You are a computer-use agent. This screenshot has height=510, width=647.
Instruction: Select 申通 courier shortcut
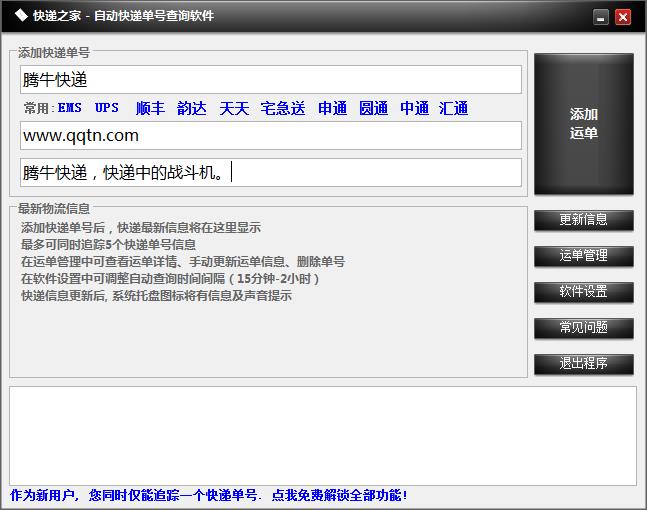coord(333,108)
